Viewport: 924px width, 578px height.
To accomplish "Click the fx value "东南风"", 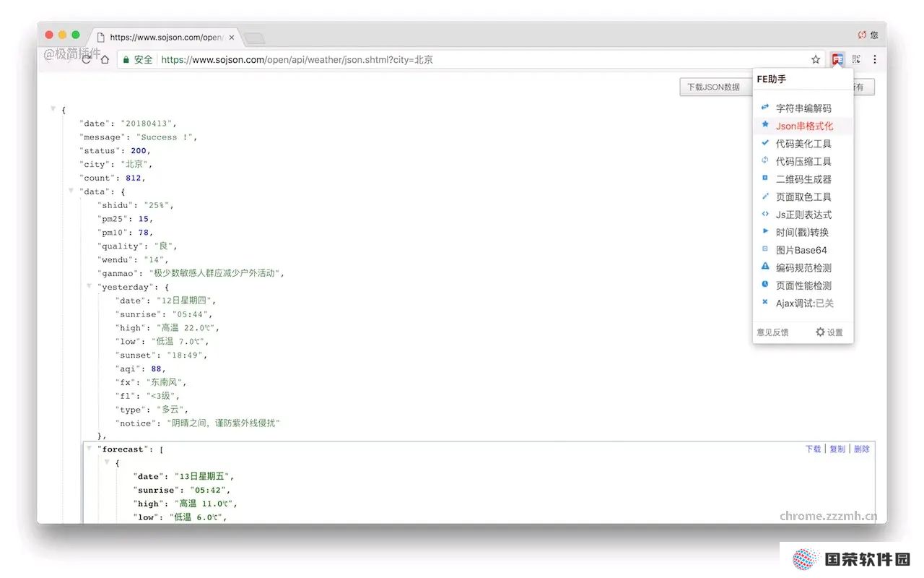I will click(165, 382).
